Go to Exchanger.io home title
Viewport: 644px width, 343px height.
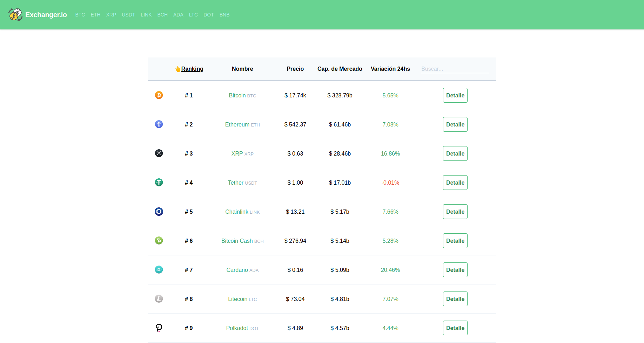pyautogui.click(x=46, y=15)
